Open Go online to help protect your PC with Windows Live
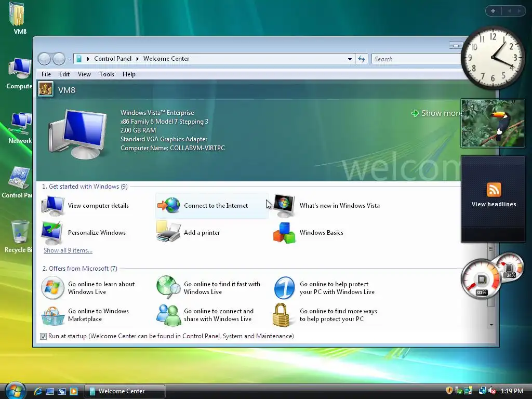The image size is (532, 399). tap(324, 288)
